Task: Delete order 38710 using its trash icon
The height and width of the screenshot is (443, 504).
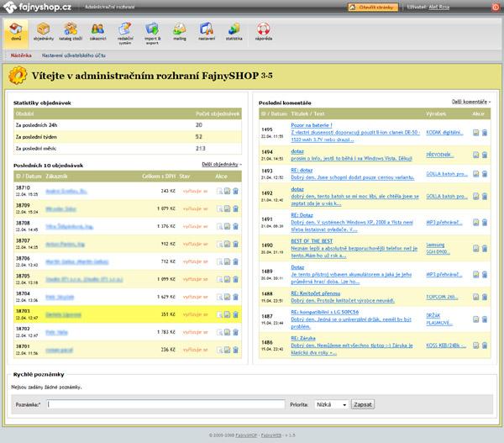Action: click(235, 191)
